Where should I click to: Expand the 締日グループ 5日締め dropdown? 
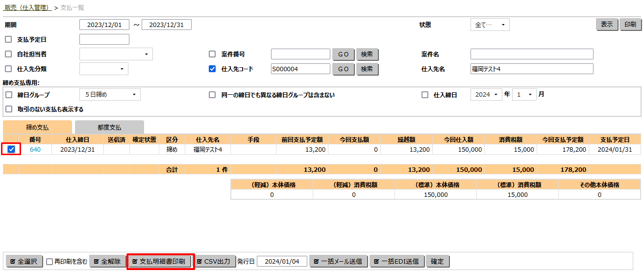click(x=110, y=95)
